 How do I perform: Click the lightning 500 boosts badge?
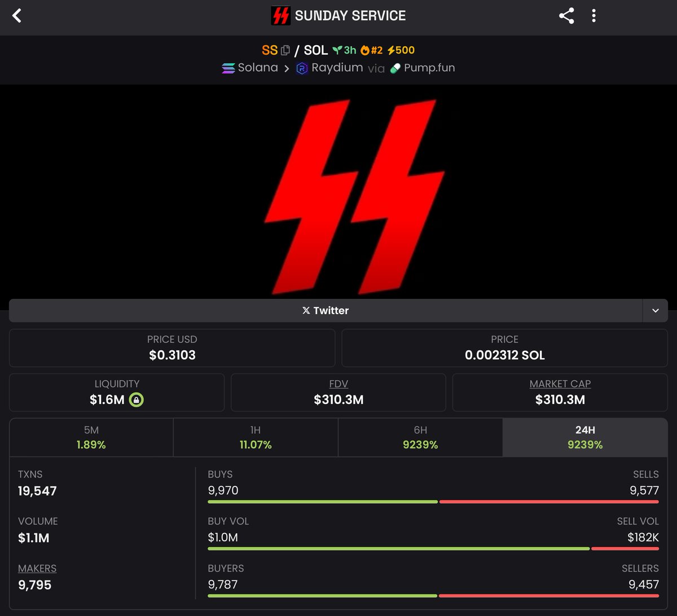[401, 50]
